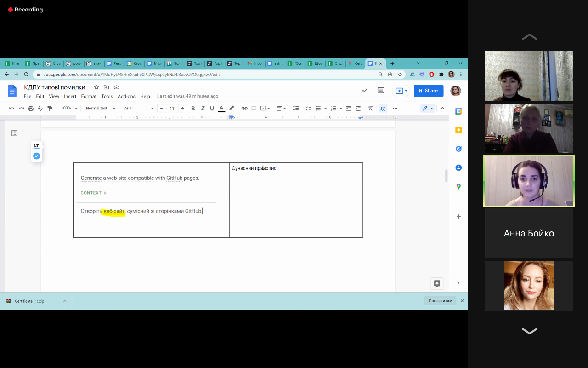Open the text color picker
Viewport: 588px width, 368px height.
click(221, 109)
